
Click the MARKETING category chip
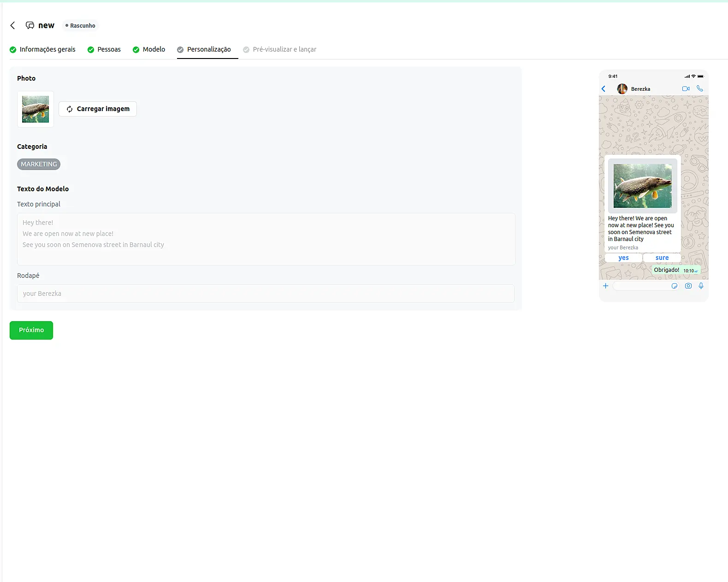click(39, 165)
